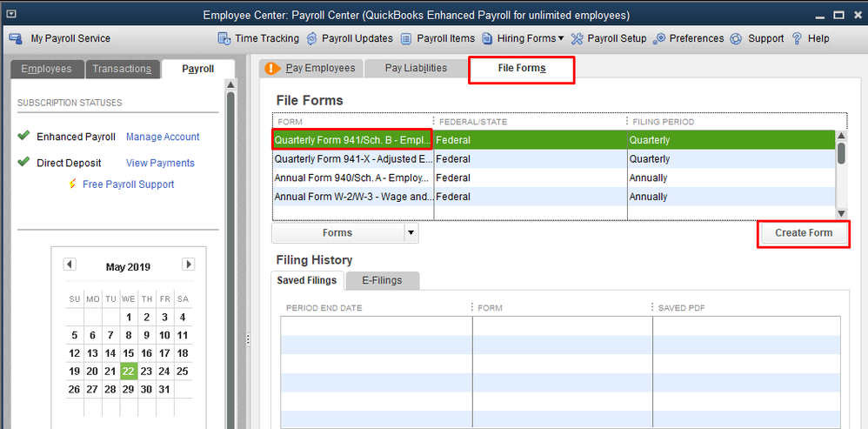This screenshot has height=429, width=868.
Task: Open the Forms dropdown arrow
Action: pos(411,233)
